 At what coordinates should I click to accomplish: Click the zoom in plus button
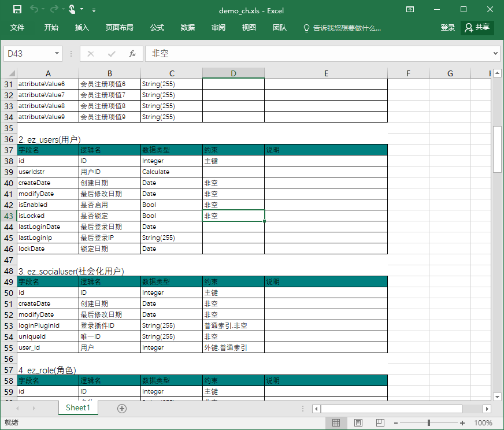462,423
